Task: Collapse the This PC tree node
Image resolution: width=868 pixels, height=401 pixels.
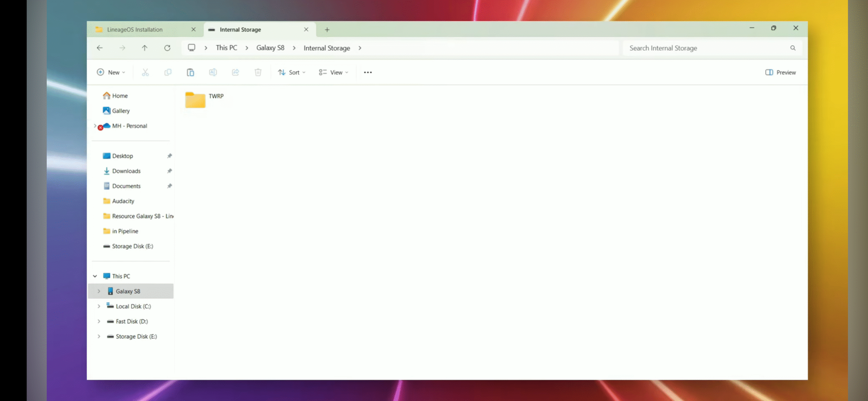Action: pos(95,276)
